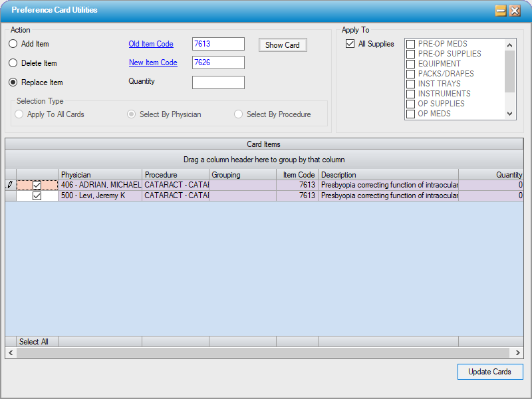532x399 pixels.
Task: Click Select All in the grid footer
Action: (34, 342)
